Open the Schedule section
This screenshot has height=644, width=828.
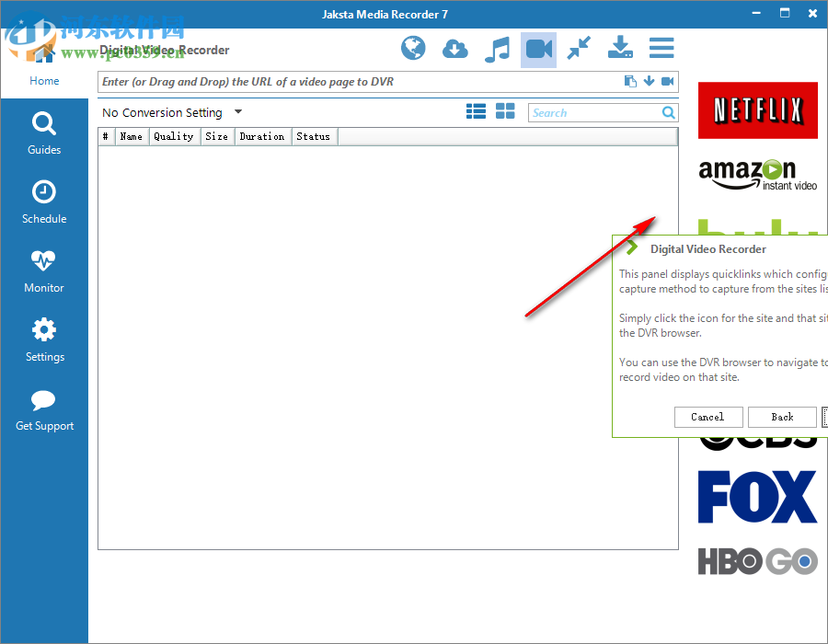[x=43, y=201]
